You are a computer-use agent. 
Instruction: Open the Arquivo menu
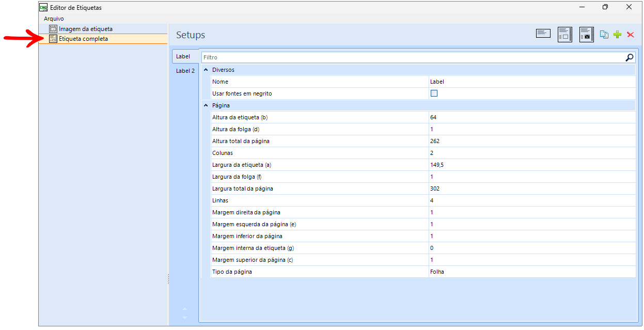coord(54,19)
